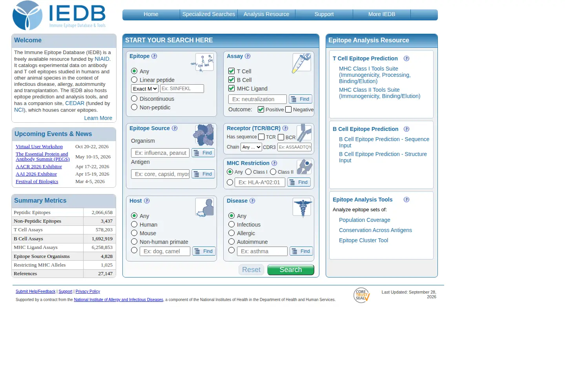Click the Epitope molecule structure image
Image resolution: width=565 pixels, height=392 pixels.
(203, 62)
